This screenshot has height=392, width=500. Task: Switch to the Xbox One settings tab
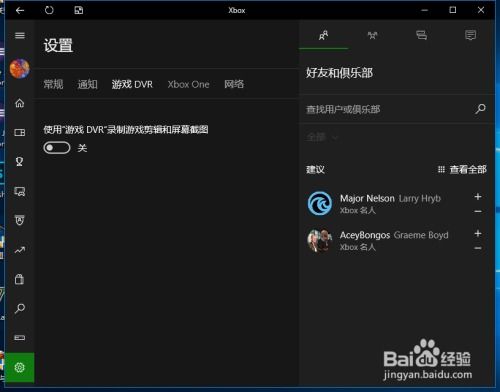click(188, 84)
